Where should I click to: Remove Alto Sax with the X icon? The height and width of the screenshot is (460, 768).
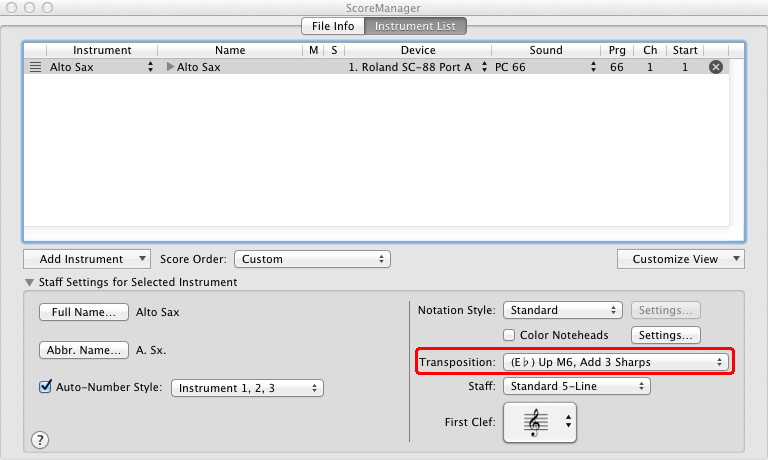(x=715, y=67)
